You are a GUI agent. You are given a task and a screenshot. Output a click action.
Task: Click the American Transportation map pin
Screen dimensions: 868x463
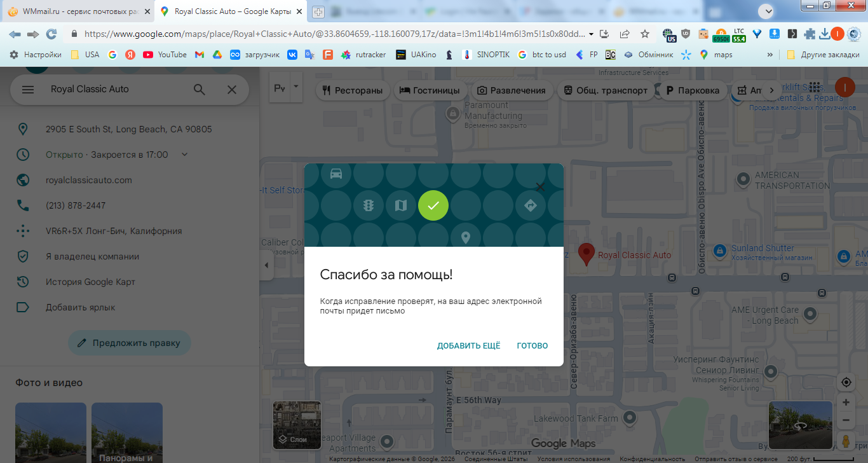[x=742, y=180]
